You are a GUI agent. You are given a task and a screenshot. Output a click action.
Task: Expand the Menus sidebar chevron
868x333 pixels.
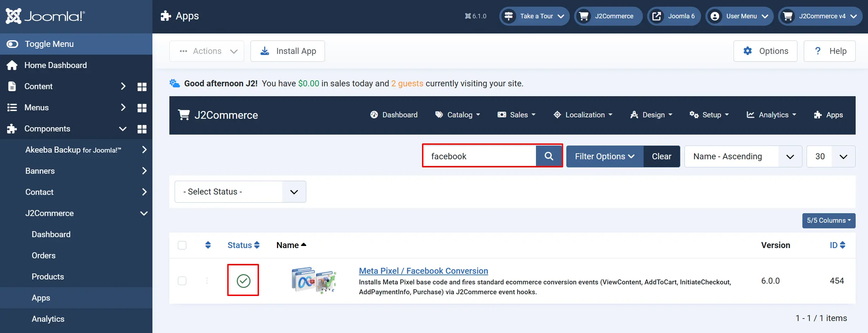pos(123,107)
